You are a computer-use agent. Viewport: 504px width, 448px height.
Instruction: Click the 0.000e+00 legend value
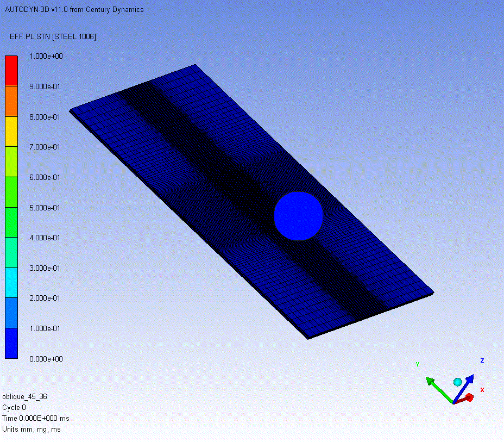(x=46, y=359)
